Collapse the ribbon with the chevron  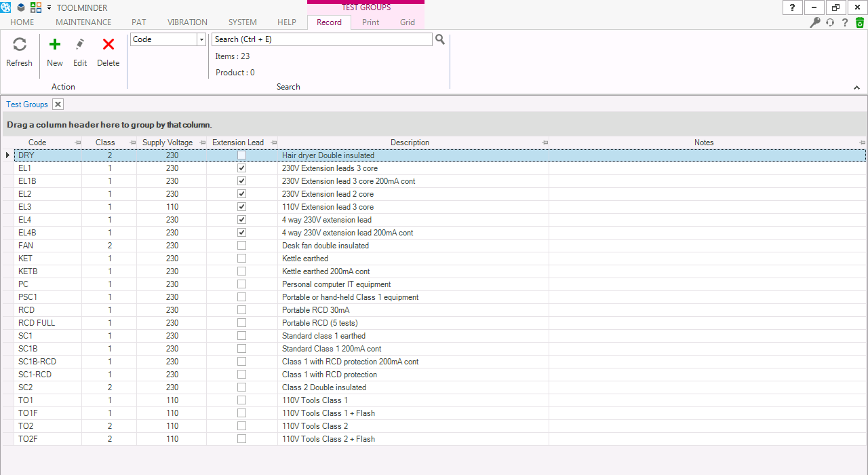856,88
